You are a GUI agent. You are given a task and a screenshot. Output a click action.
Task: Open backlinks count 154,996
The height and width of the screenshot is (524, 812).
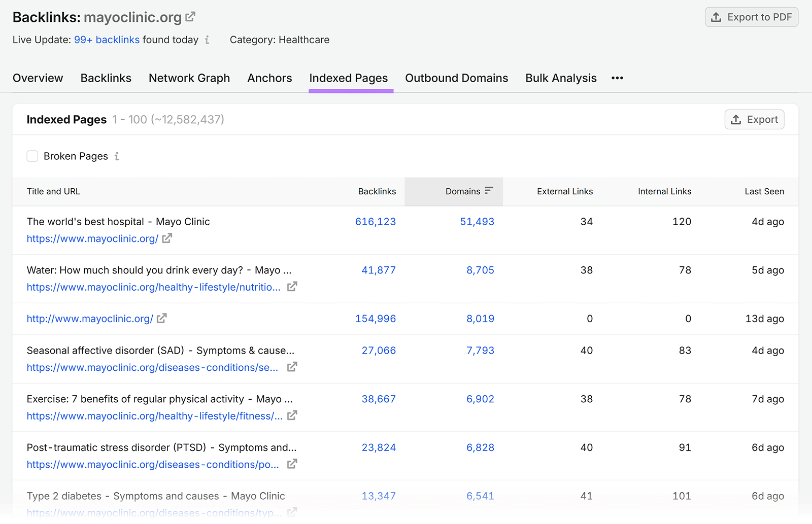coord(376,319)
